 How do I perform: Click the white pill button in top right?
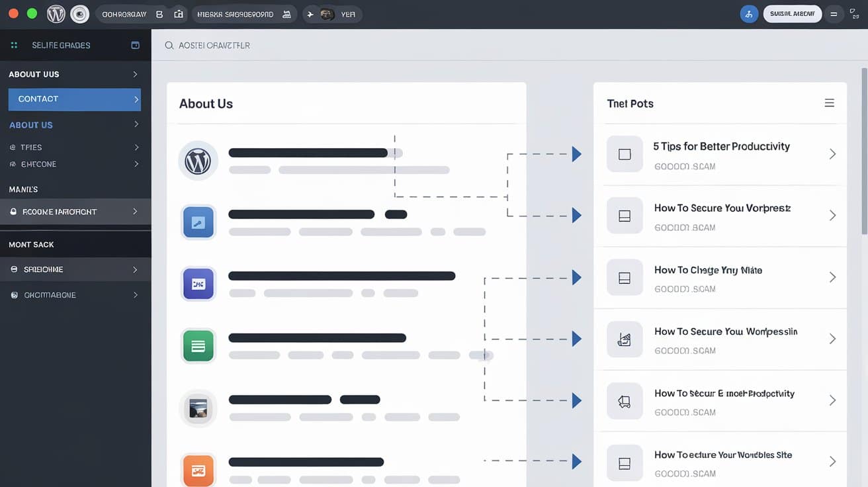coord(792,14)
